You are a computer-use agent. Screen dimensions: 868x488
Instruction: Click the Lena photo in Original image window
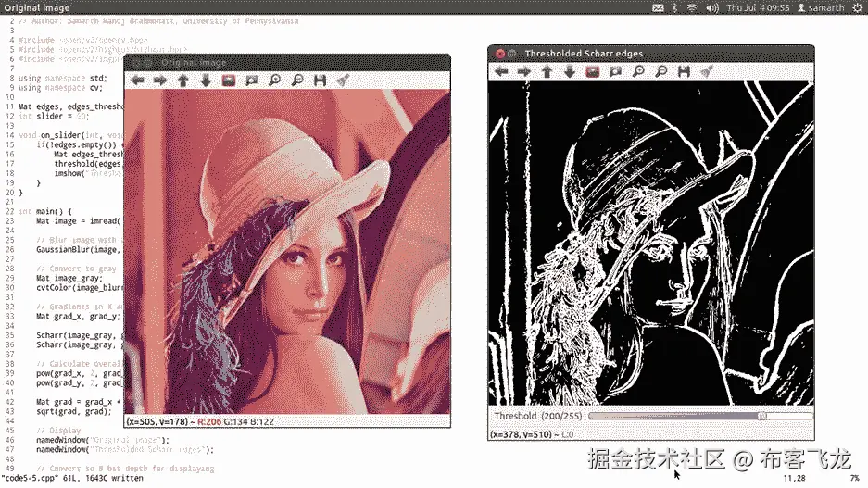(x=287, y=252)
